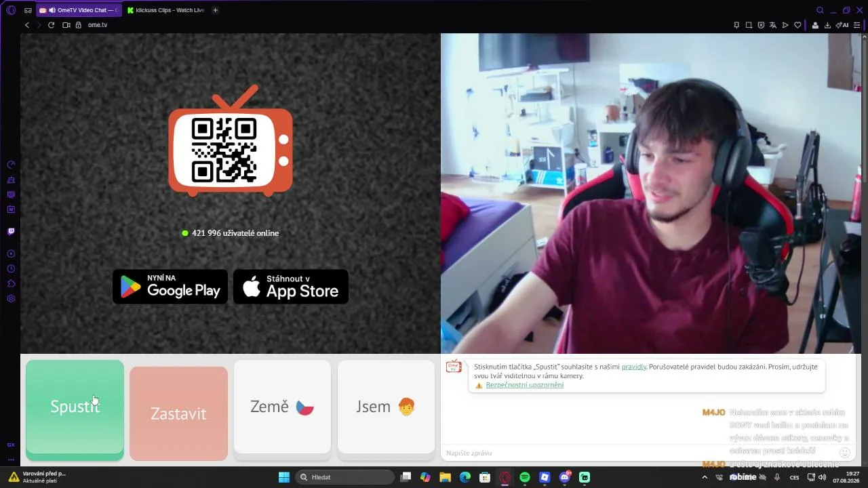Click the send/flow arrow icon
This screenshot has width=868, height=488.
tap(785, 25)
